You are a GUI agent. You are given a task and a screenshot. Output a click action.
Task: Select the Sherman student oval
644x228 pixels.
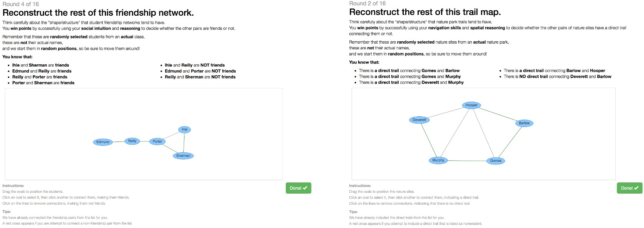[x=183, y=155]
